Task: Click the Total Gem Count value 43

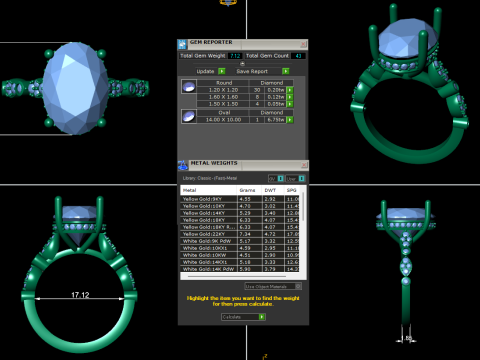Action: (x=298, y=56)
